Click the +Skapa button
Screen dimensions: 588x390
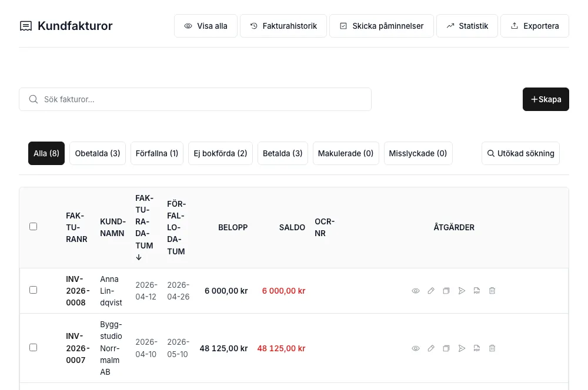tap(546, 99)
